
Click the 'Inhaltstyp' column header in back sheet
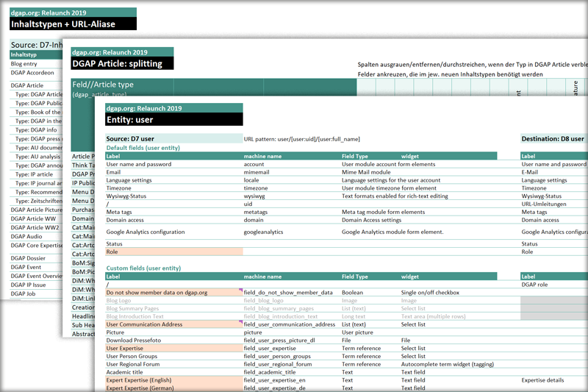point(24,54)
